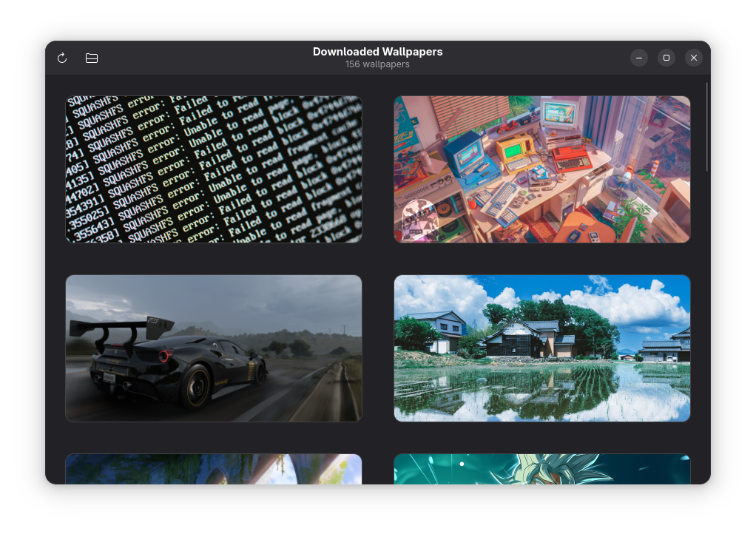Open the wallpaper folder icon

[92, 58]
